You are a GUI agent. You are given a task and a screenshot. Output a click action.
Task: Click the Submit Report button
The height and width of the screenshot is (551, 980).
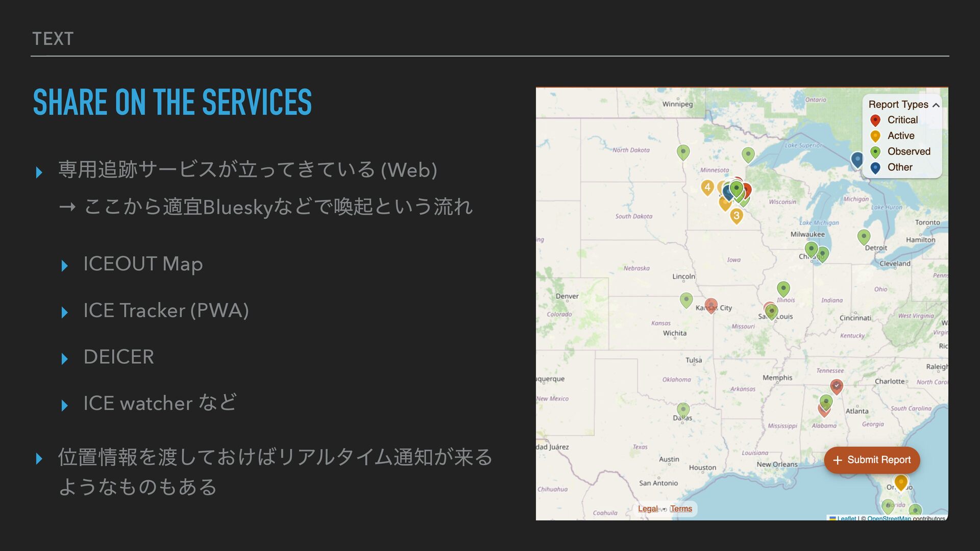[x=872, y=460]
